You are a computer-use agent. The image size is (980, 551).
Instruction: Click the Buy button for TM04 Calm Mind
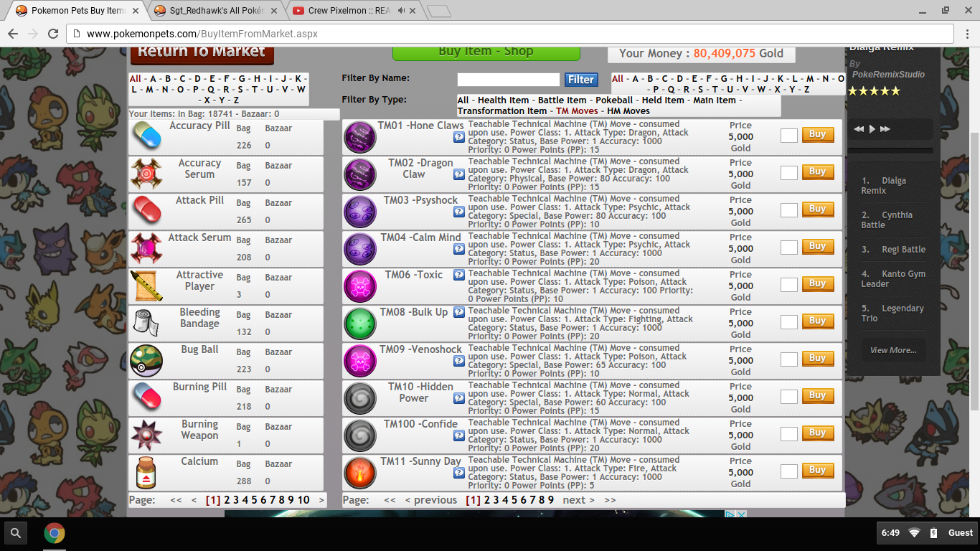pos(818,246)
